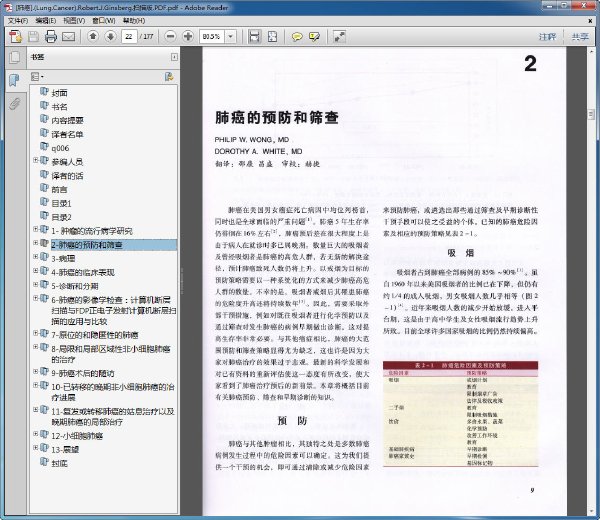Expand the 9-肺癌术后的随访 bookmark

pyautogui.click(x=36, y=371)
